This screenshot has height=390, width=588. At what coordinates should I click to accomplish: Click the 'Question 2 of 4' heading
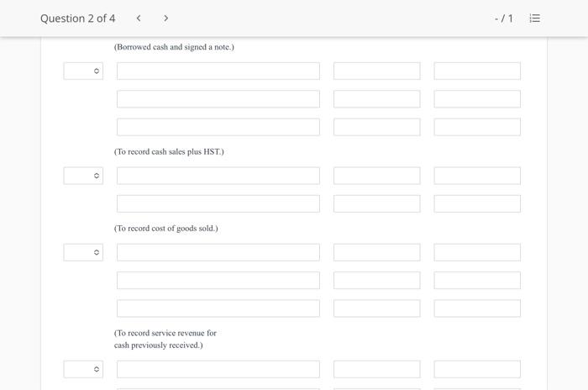77,18
